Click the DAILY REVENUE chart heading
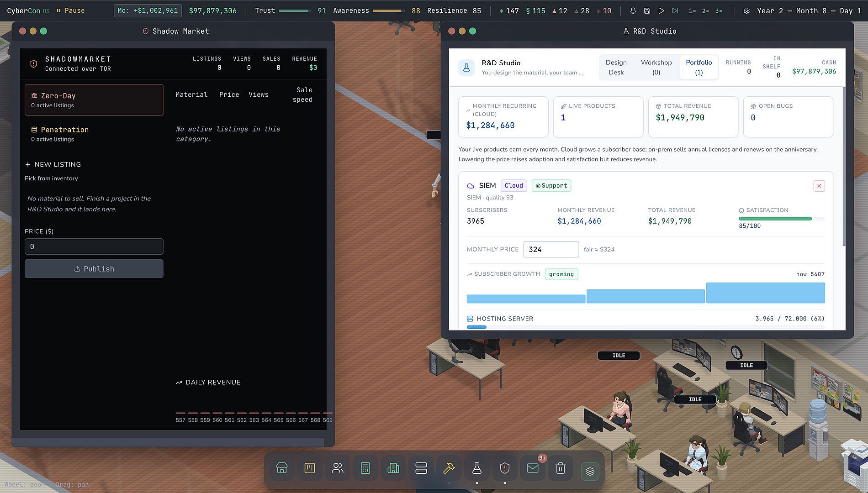The height and width of the screenshot is (493, 868). [208, 383]
